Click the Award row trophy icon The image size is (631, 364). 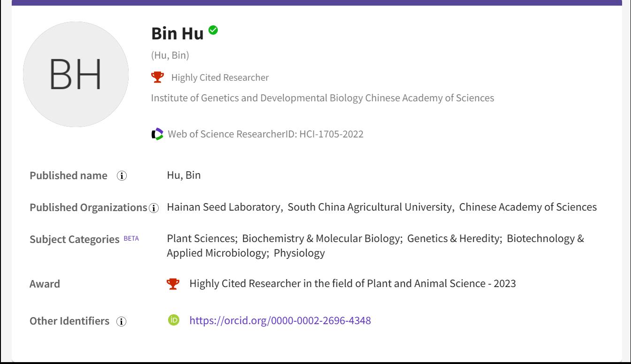(x=173, y=284)
